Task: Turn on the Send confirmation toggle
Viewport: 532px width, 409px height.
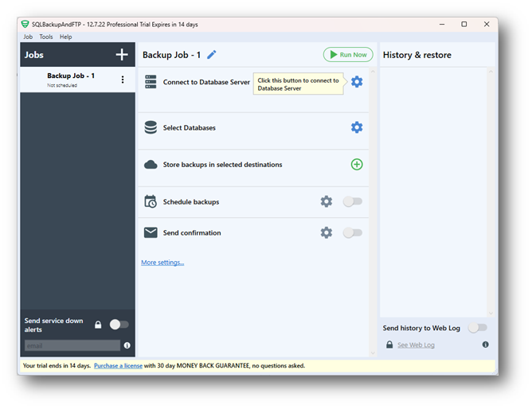Action: click(x=352, y=233)
